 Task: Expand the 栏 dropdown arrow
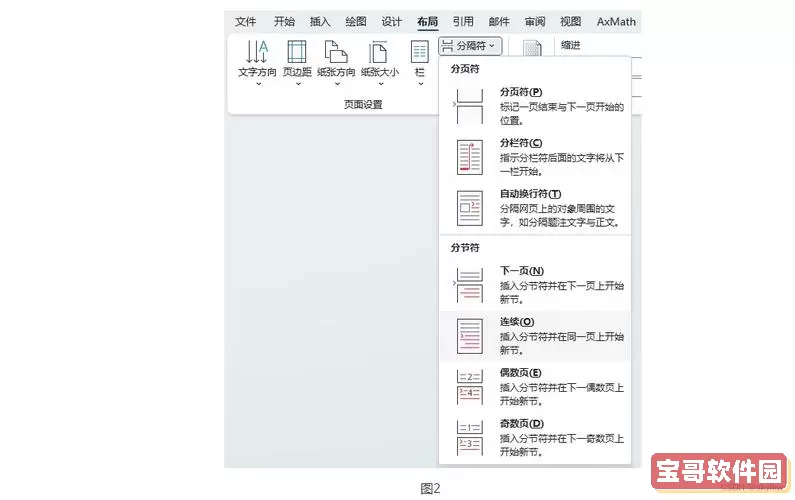point(420,84)
